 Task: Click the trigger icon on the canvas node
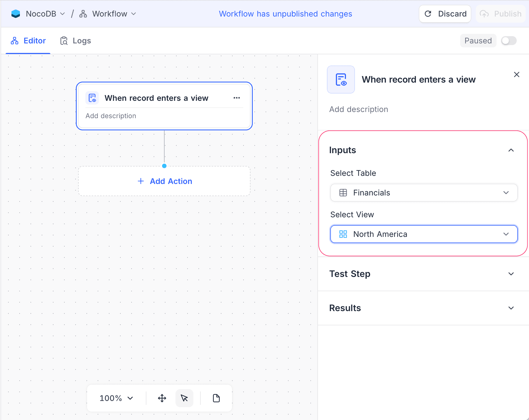pyautogui.click(x=92, y=98)
